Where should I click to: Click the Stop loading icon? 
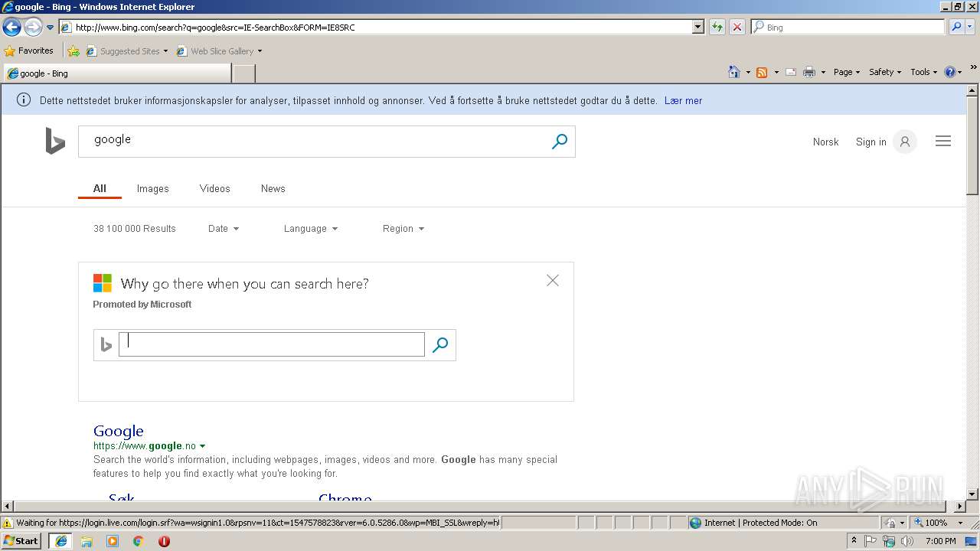coord(737,27)
